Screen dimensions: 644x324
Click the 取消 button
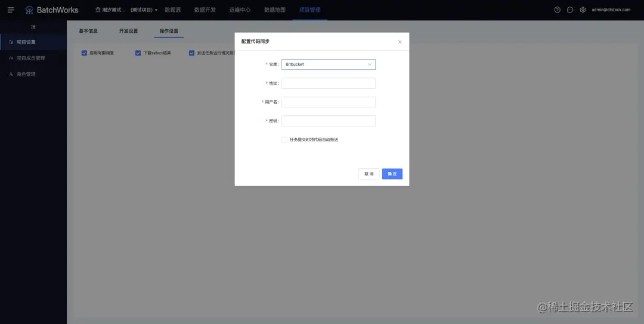(369, 174)
